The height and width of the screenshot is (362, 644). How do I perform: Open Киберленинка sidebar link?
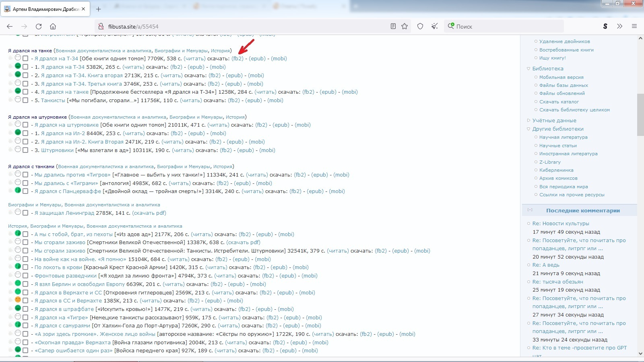[x=556, y=170]
